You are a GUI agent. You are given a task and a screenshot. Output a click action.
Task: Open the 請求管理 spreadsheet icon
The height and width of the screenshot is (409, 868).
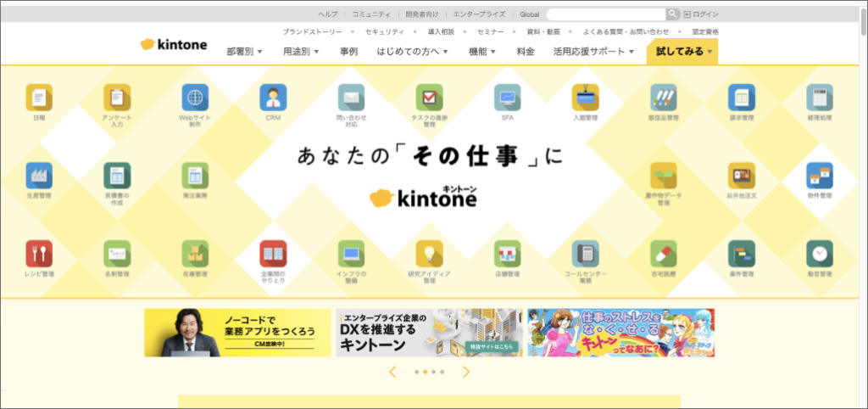(742, 98)
